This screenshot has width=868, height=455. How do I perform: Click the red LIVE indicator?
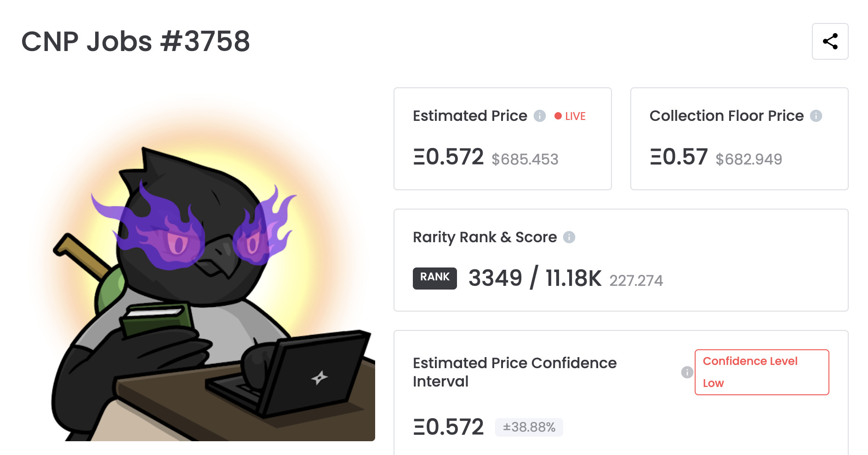(x=570, y=116)
